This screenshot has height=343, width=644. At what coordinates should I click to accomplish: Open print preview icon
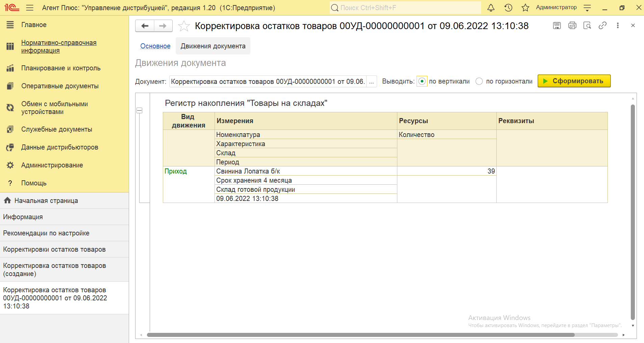(x=587, y=25)
